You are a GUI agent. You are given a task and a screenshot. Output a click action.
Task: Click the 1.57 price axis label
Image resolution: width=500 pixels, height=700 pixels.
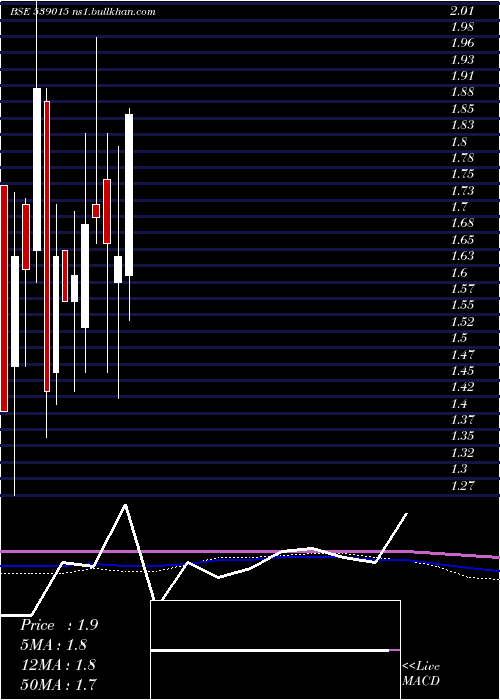[x=462, y=289]
